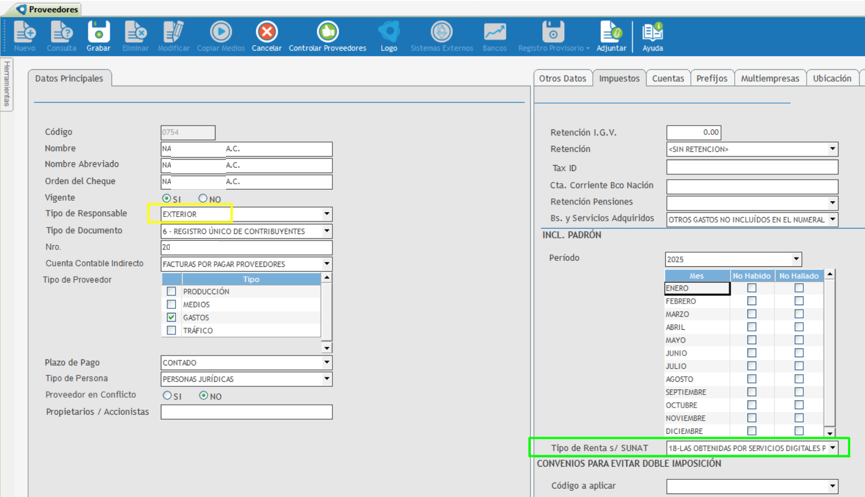This screenshot has width=865, height=497.
Task: Expand the Tipo de Responsable dropdown
Action: [x=326, y=214]
